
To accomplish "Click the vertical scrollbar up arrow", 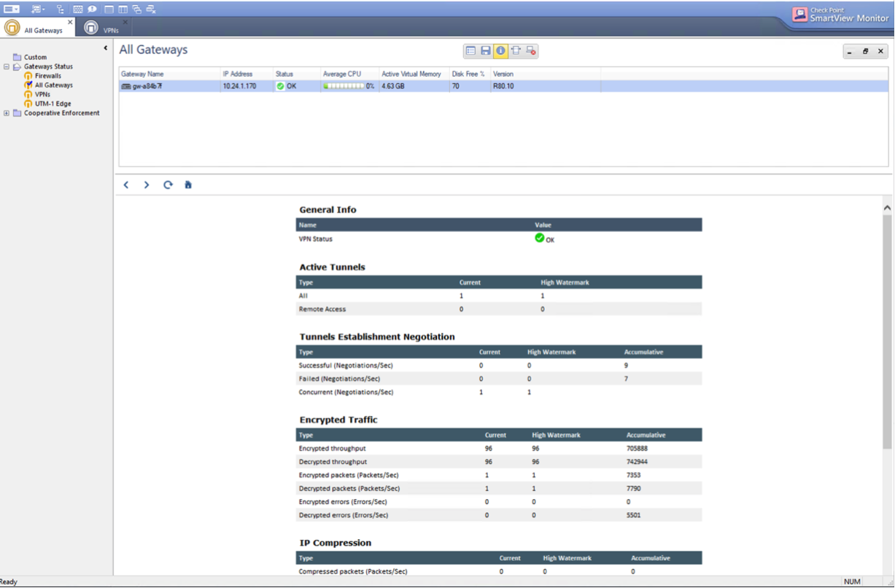I will pos(887,208).
